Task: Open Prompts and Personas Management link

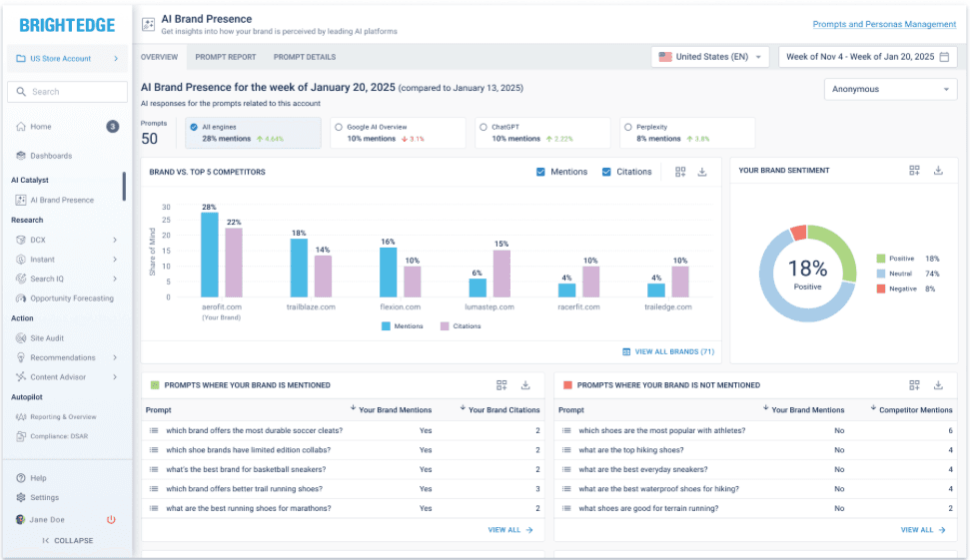Action: point(883,24)
